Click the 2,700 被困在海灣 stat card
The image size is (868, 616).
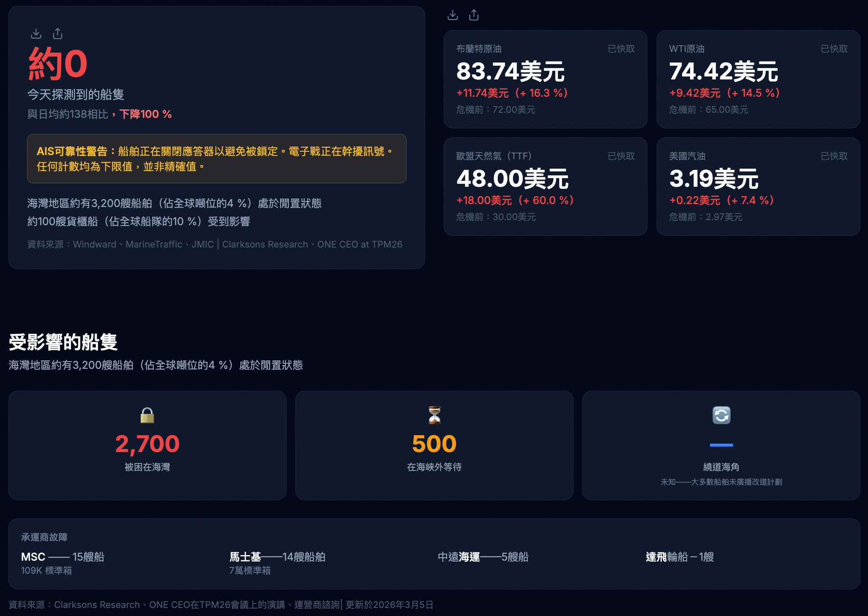(x=147, y=445)
